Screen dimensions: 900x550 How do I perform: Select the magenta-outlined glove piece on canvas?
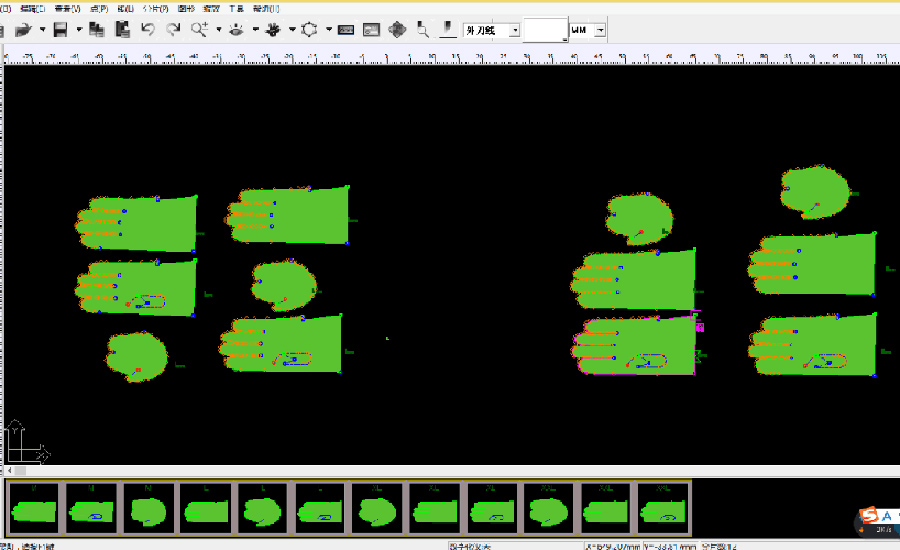[635, 346]
